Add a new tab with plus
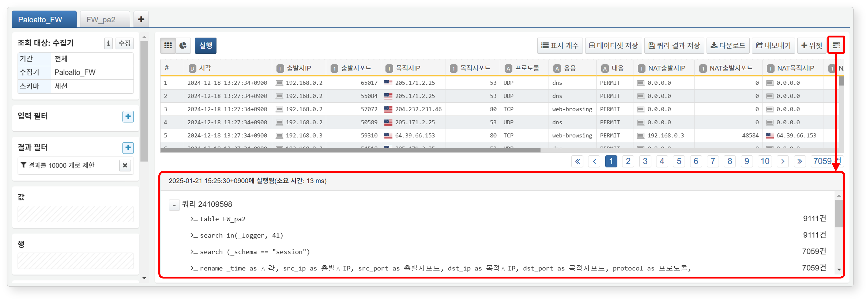Image resolution: width=868 pixels, height=301 pixels. (141, 20)
